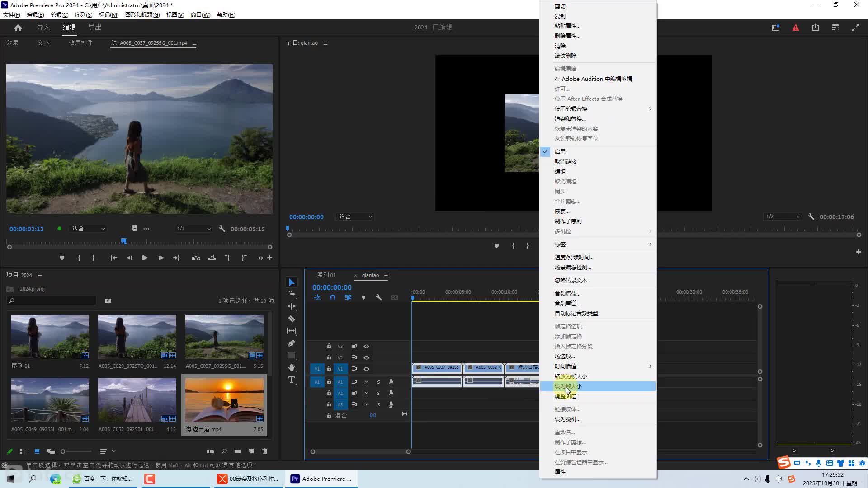Solo audio track A2
The height and width of the screenshot is (488, 868).
(x=378, y=393)
